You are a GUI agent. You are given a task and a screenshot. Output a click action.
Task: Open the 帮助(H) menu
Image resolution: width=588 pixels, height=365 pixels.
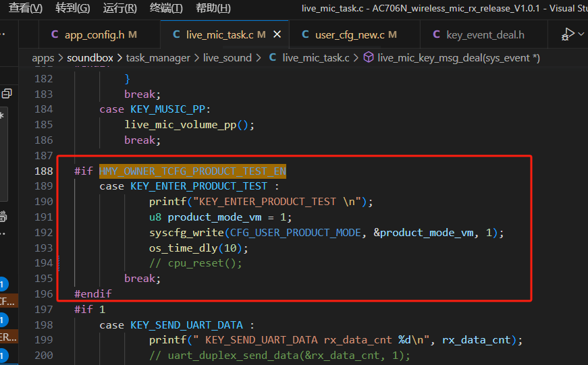(x=213, y=8)
